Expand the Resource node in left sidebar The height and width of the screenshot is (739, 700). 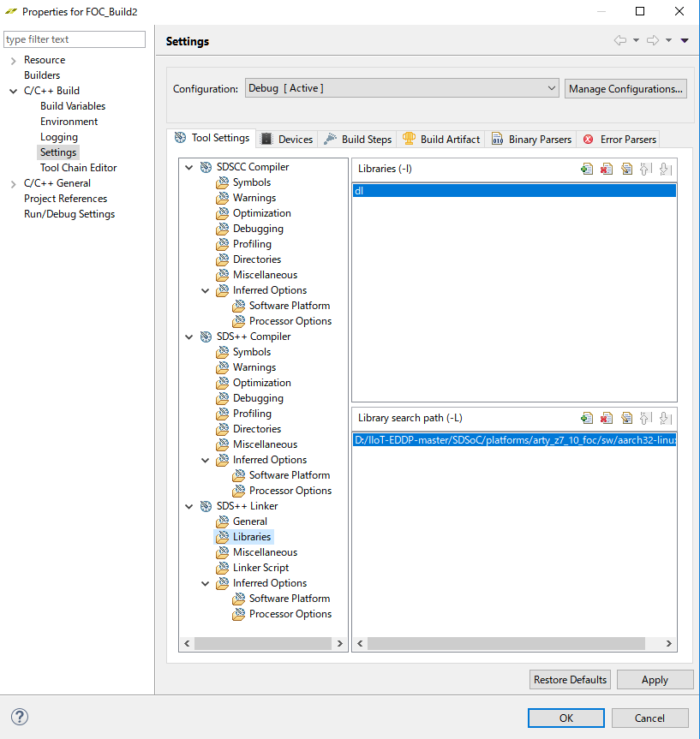tap(13, 61)
